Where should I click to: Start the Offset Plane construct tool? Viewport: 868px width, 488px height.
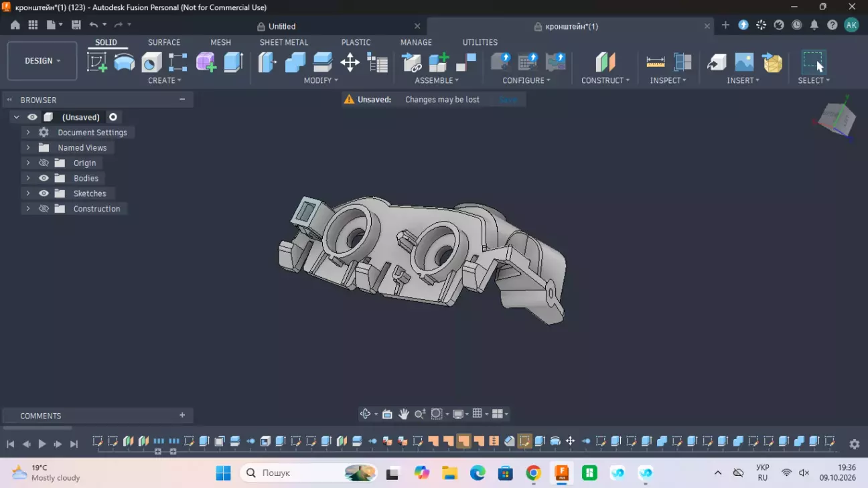(605, 62)
